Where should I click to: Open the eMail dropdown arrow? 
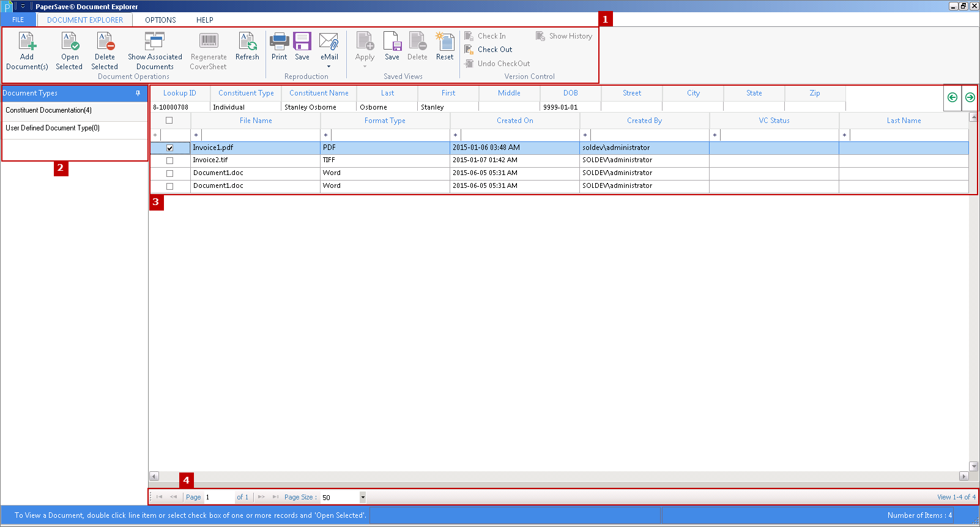click(329, 66)
